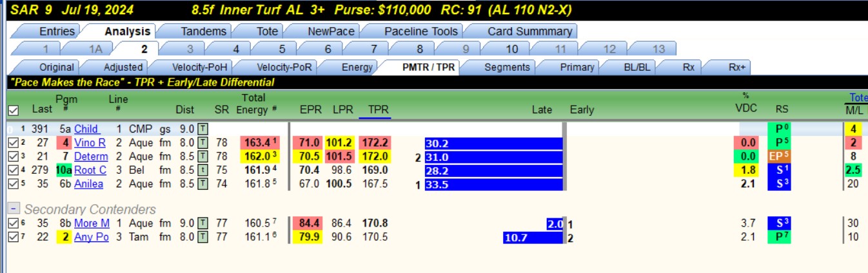The height and width of the screenshot is (273, 868).
Task: Open the Rx+ sub-tab
Action: pyautogui.click(x=737, y=67)
